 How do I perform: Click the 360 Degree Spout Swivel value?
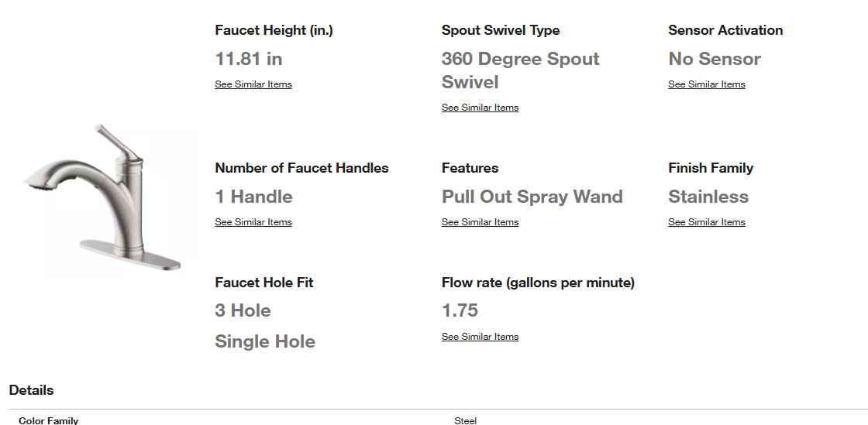[x=520, y=70]
